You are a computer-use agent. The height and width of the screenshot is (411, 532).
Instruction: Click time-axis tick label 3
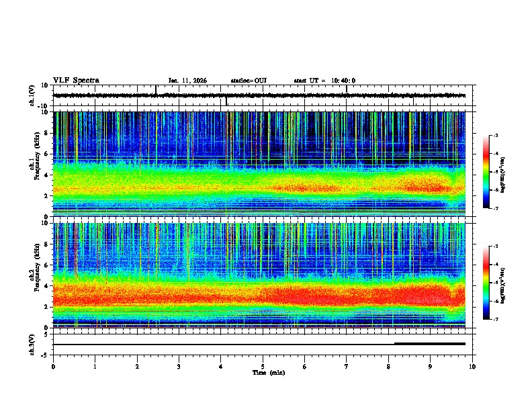point(179,367)
